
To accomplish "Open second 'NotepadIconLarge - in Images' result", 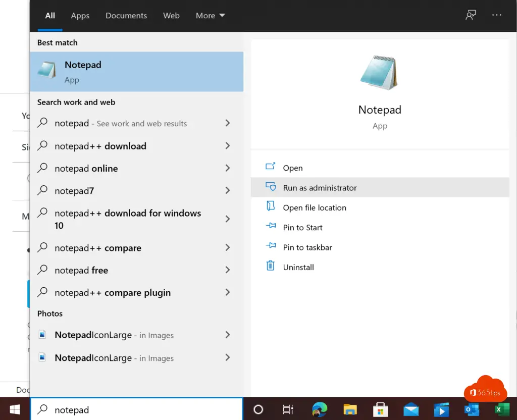I will click(136, 358).
